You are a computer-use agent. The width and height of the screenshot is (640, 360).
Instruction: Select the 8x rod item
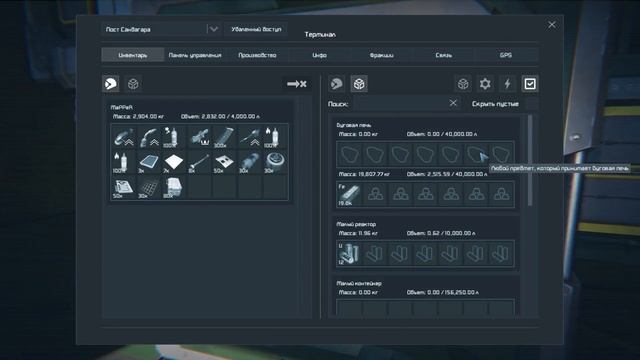coord(200,162)
